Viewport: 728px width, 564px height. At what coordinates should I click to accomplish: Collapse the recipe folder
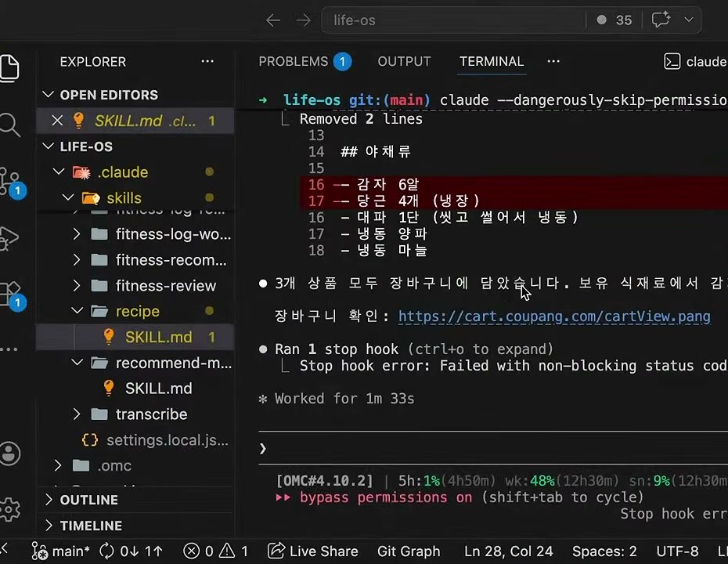[x=77, y=311]
